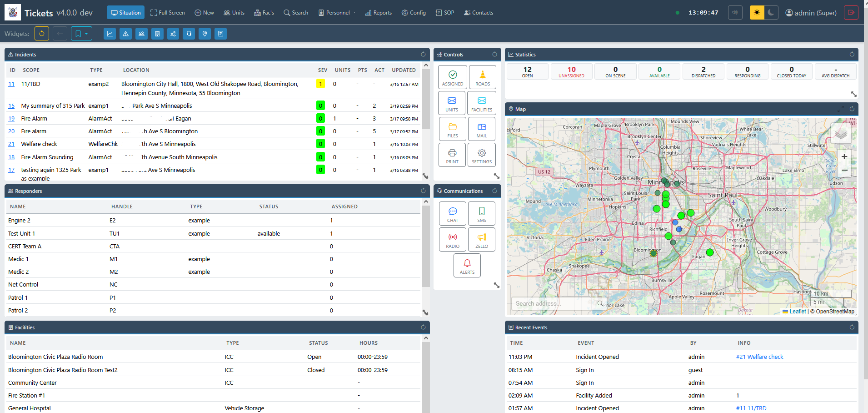Open the #21 Welfare check event link
The width and height of the screenshot is (868, 413).
tap(759, 357)
